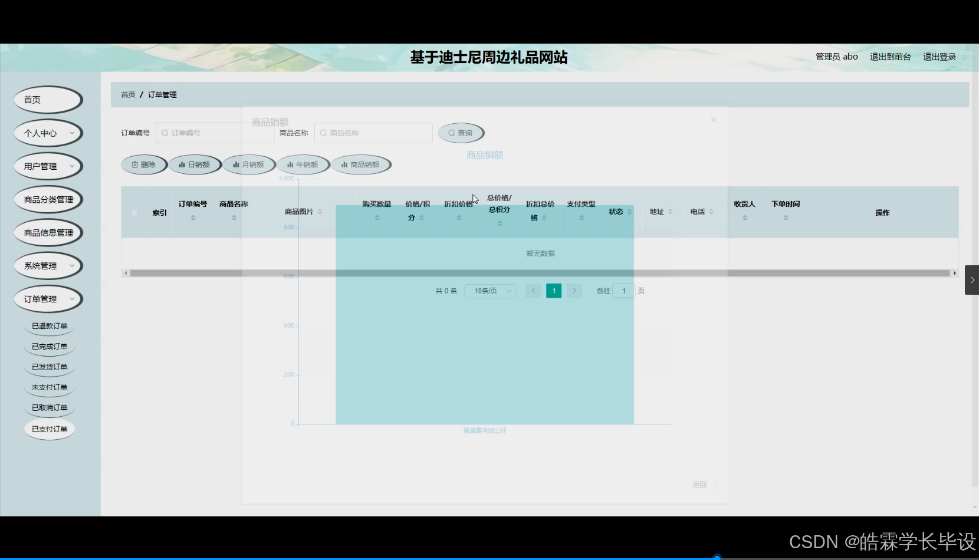Close the 商品销额 dialog with X
Viewport: 979px width, 560px height.
click(x=713, y=120)
